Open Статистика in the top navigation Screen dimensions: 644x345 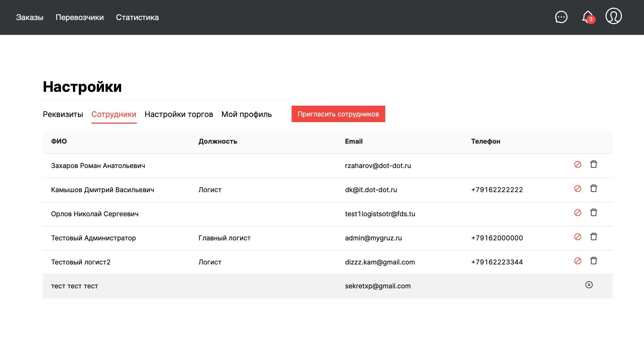[137, 17]
